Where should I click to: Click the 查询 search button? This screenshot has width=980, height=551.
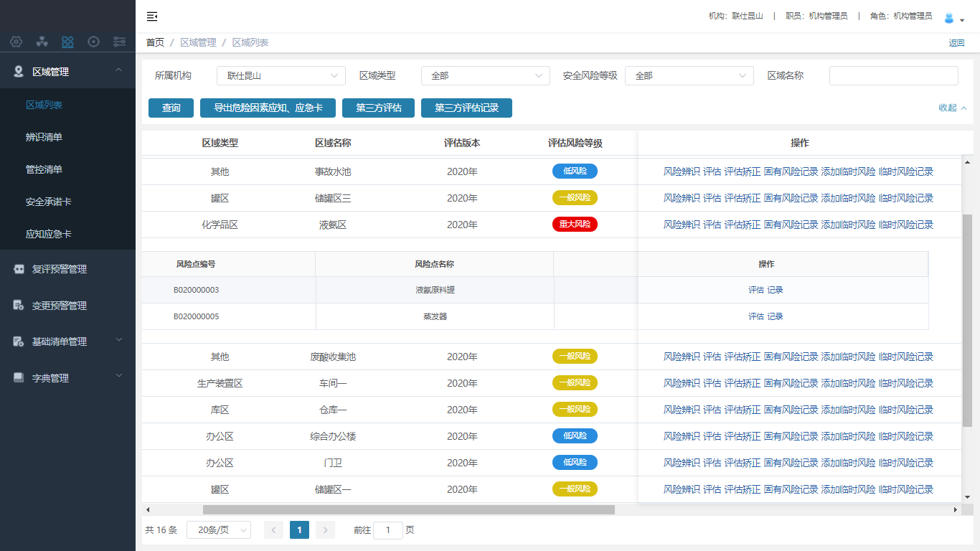(171, 108)
